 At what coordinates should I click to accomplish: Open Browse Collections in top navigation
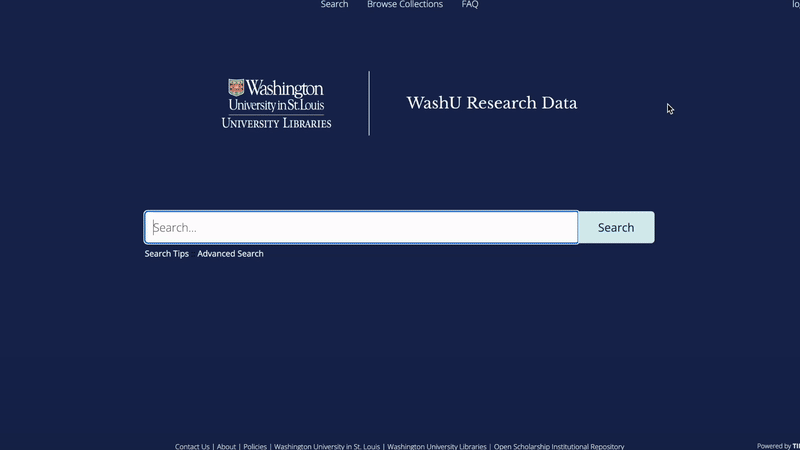(405, 5)
